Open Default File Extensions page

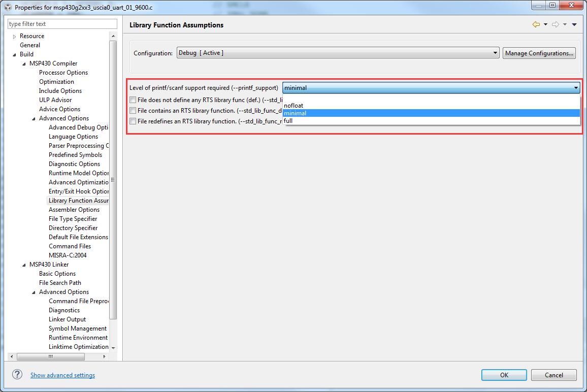(x=78, y=237)
